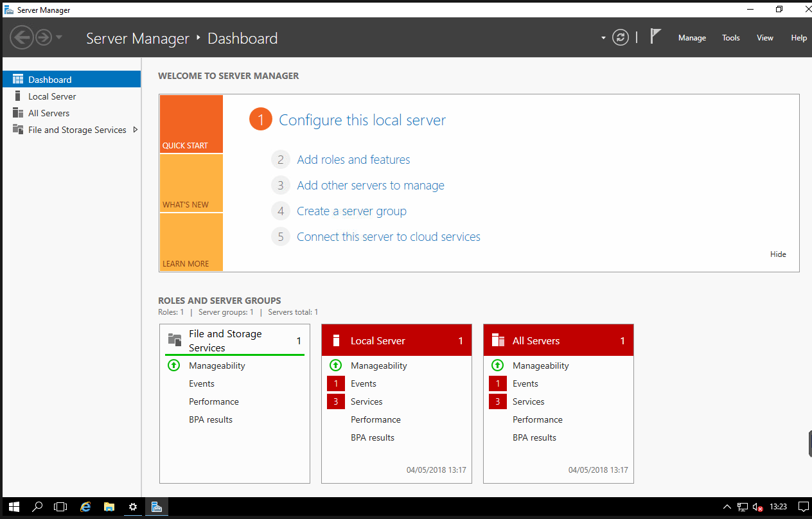The height and width of the screenshot is (519, 812).
Task: Open dropdown arrow left of refresh button
Action: [603, 38]
